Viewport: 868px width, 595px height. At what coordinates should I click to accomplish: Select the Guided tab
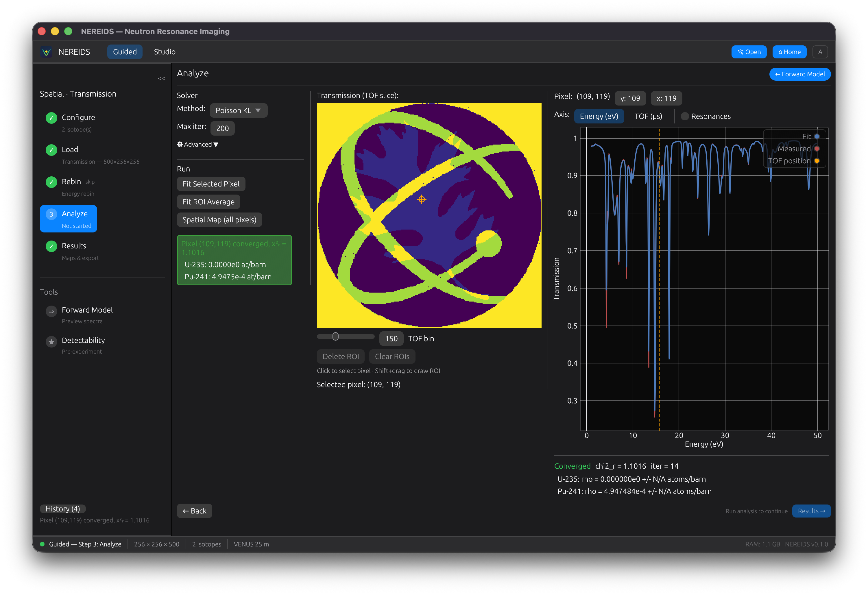pos(125,52)
